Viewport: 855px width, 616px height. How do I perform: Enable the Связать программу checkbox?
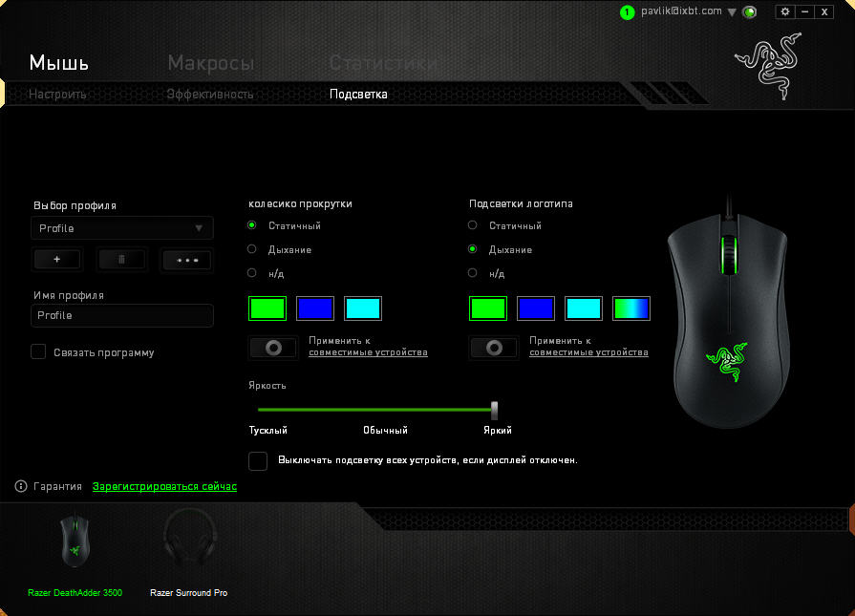[x=38, y=352]
